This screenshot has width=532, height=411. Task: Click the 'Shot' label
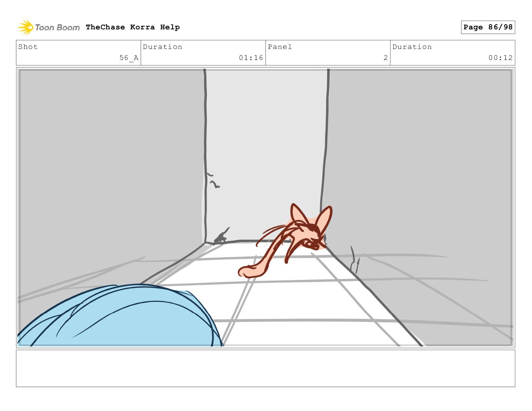[x=28, y=47]
